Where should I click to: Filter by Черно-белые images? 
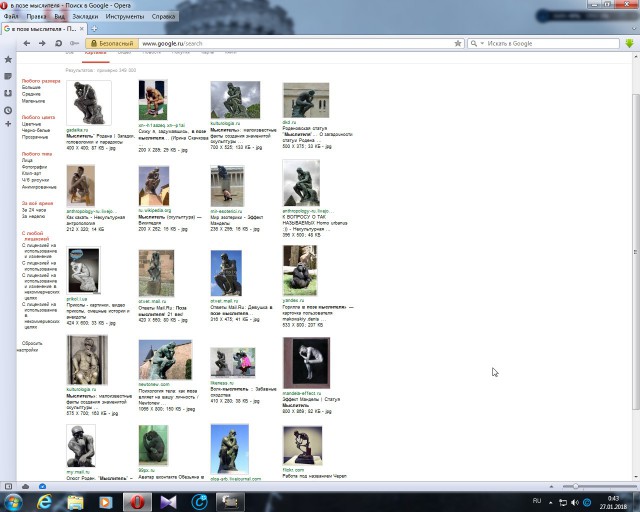[36, 130]
